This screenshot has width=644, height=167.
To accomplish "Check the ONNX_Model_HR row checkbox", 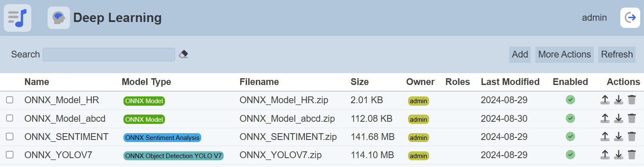I will pyautogui.click(x=10, y=100).
